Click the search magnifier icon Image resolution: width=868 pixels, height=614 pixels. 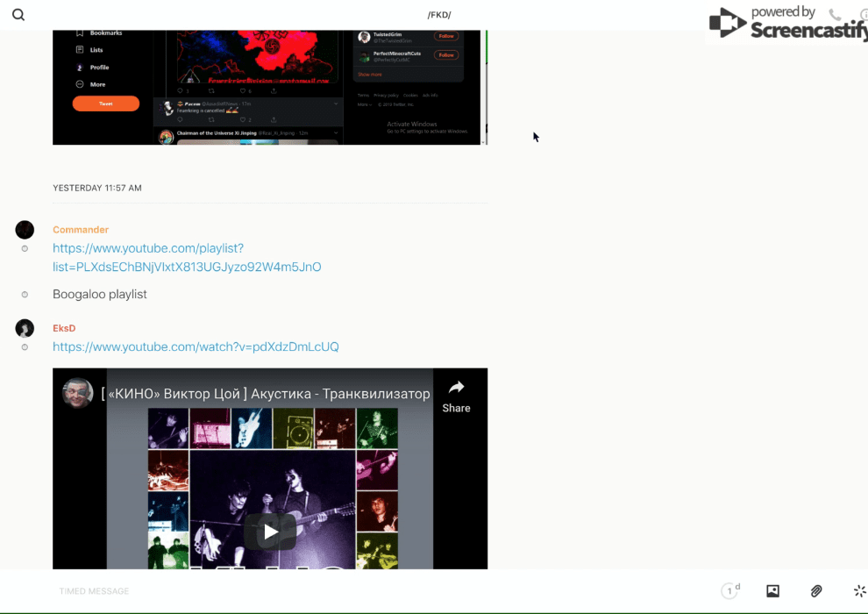coord(18,15)
